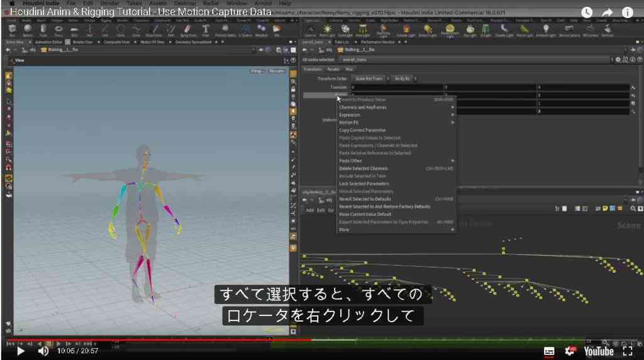Select the Point Light shelf tool

[x=327, y=30]
